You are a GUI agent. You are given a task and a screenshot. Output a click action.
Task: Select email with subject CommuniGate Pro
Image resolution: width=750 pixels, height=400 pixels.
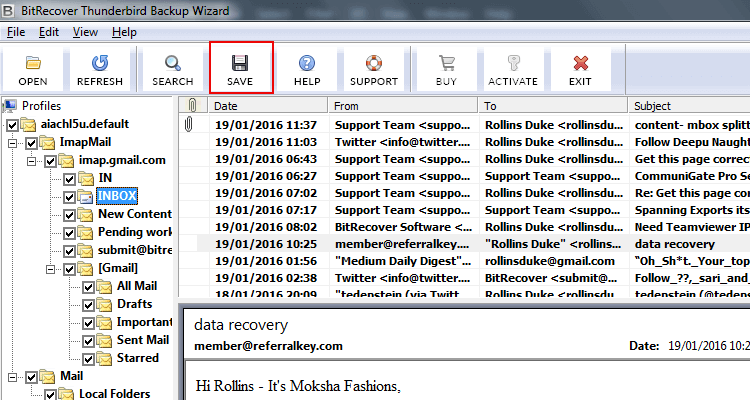point(464,176)
